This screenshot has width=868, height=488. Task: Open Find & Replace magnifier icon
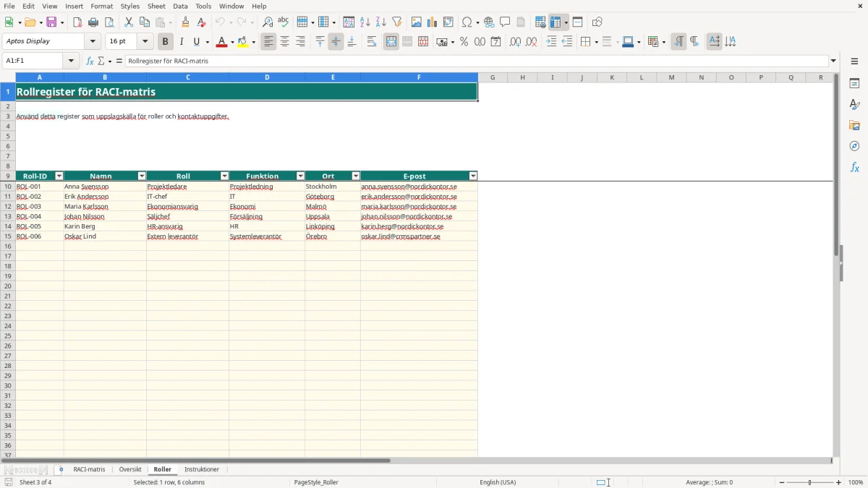268,22
